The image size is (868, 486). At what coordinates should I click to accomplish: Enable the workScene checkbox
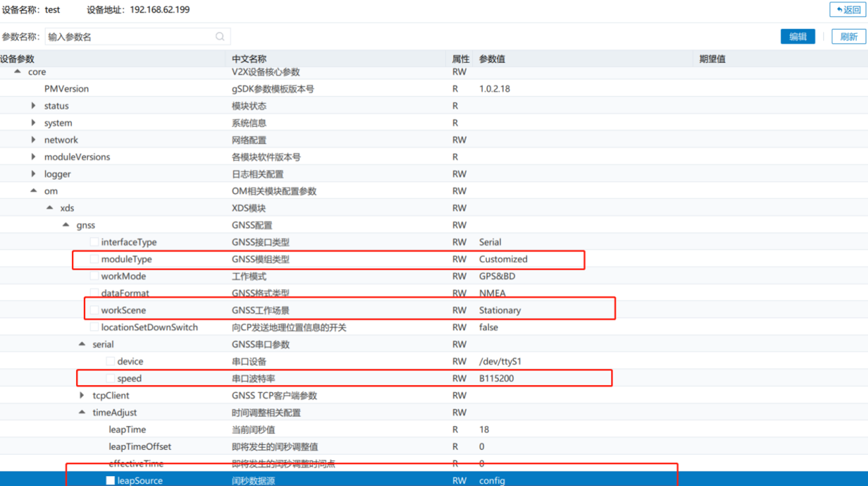(94, 310)
